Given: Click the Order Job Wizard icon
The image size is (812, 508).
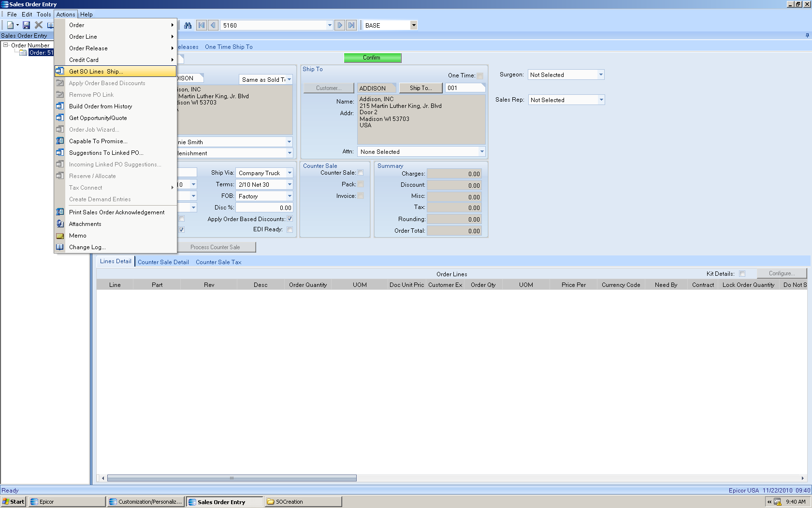Looking at the screenshot, I should point(60,129).
